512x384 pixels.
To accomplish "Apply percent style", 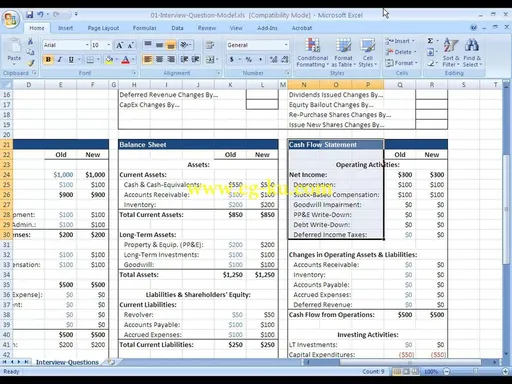I will (248, 60).
